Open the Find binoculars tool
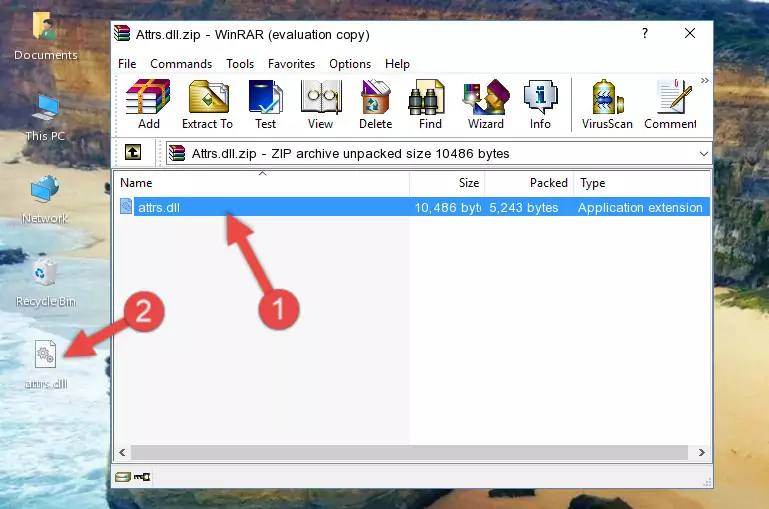769x509 pixels. point(430,104)
